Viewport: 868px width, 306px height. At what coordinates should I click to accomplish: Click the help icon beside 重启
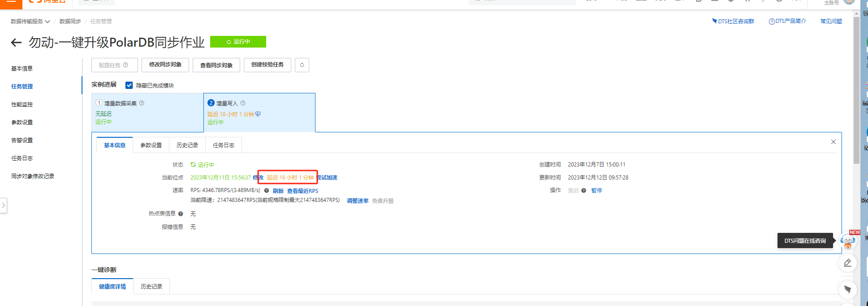[x=583, y=191]
